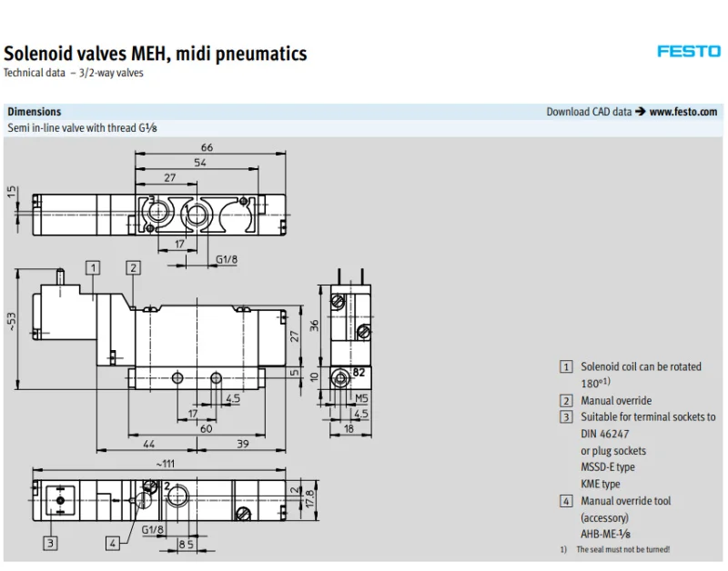The height and width of the screenshot is (571, 728).
Task: Click callout box 4 below the bottom view
Action: (113, 543)
